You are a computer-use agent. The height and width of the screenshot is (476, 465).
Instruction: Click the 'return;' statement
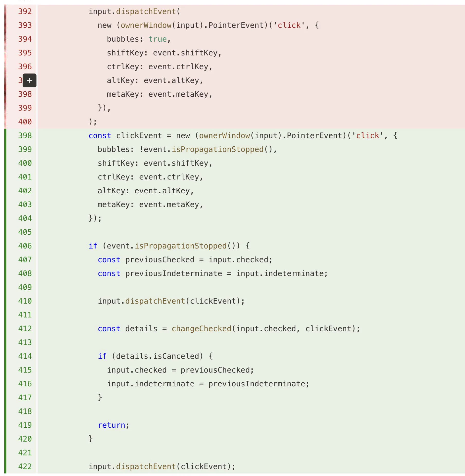pos(113,425)
